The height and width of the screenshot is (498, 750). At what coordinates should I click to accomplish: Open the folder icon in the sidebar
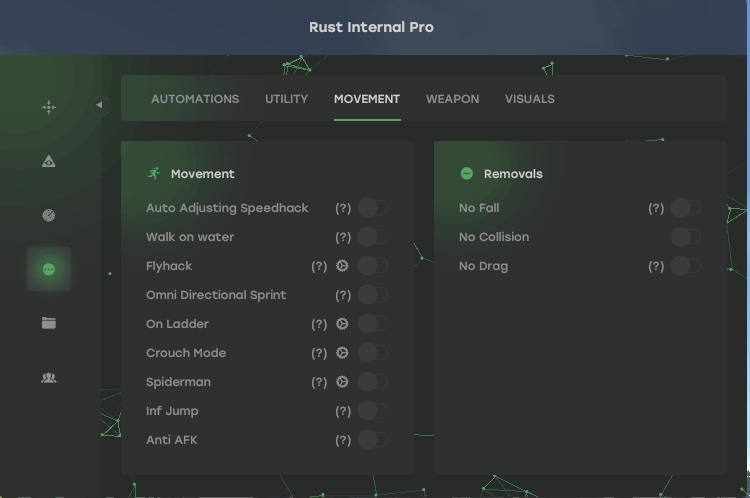click(49, 323)
